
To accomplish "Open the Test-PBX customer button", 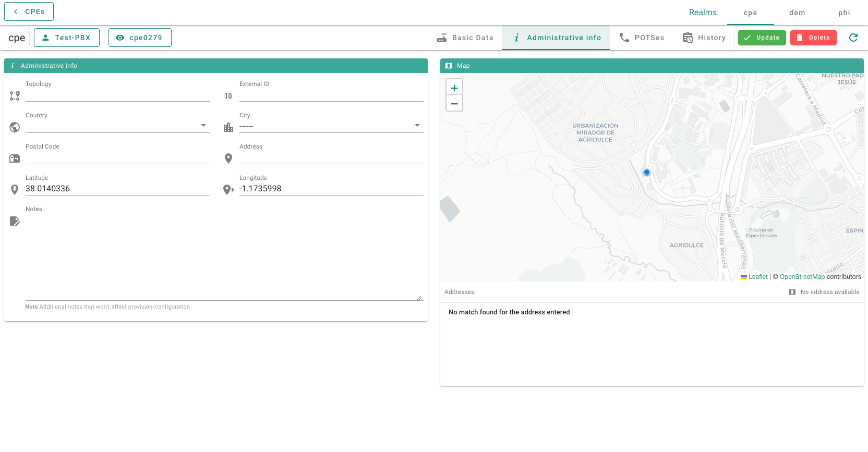I will click(67, 38).
